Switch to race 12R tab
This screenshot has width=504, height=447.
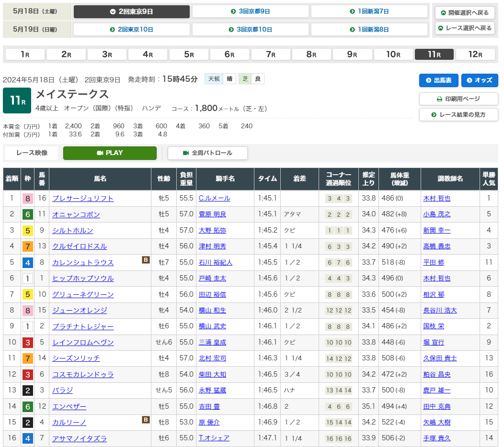[x=475, y=55]
